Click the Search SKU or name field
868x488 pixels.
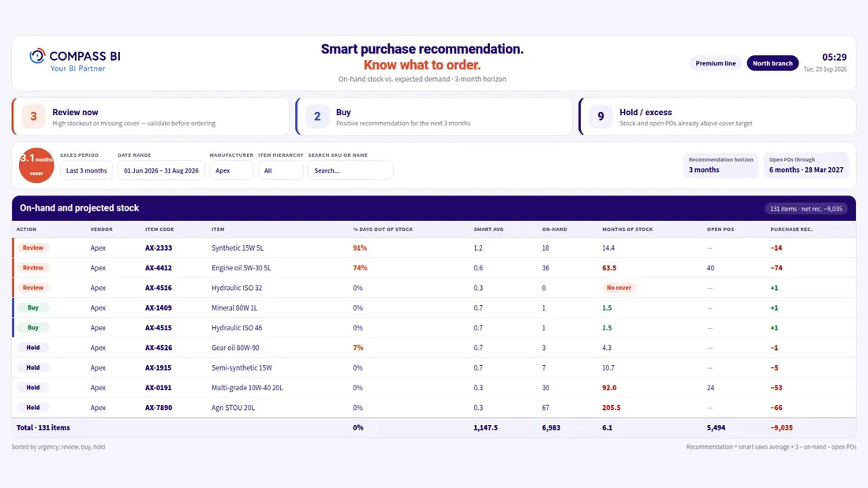(x=350, y=170)
